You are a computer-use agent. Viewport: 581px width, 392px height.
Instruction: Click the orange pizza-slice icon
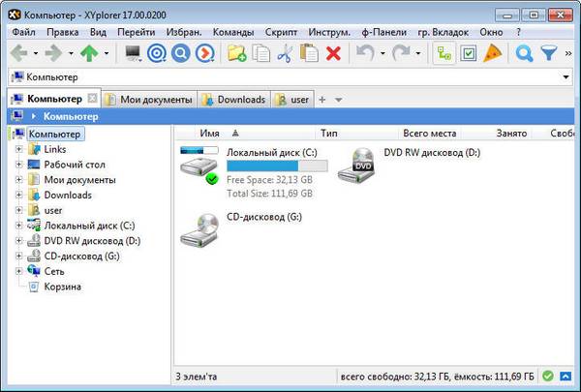click(493, 53)
